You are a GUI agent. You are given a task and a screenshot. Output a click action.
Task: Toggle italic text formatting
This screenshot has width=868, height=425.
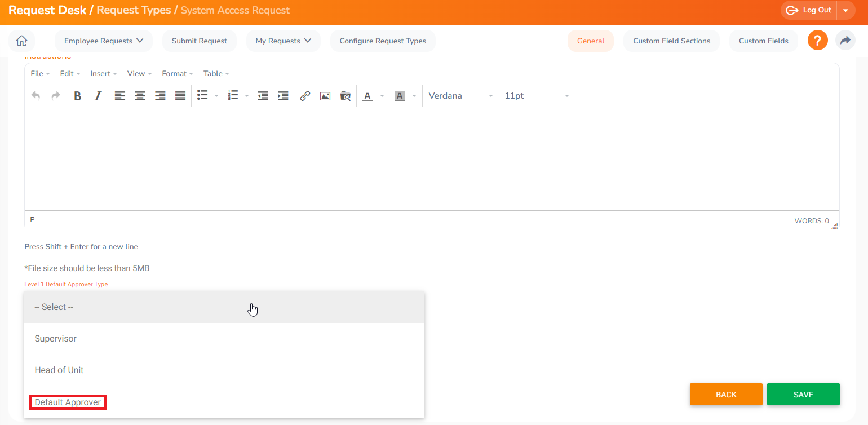98,96
